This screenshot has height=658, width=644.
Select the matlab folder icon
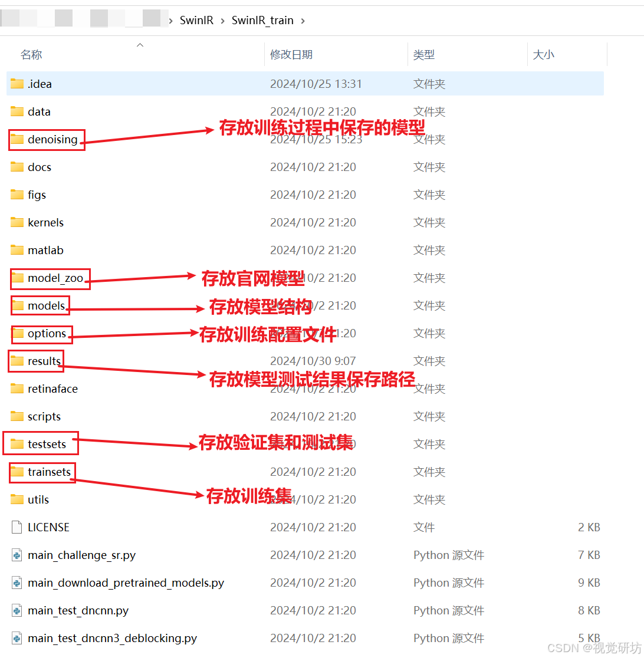tap(17, 250)
